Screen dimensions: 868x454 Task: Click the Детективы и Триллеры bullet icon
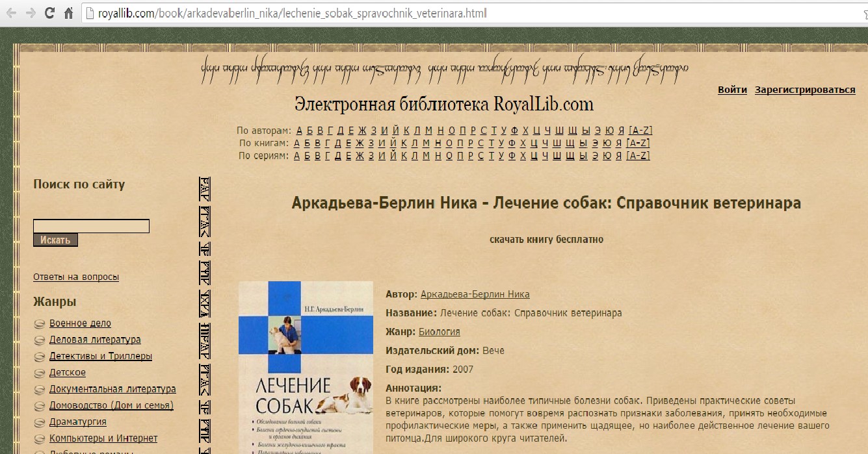click(x=39, y=357)
